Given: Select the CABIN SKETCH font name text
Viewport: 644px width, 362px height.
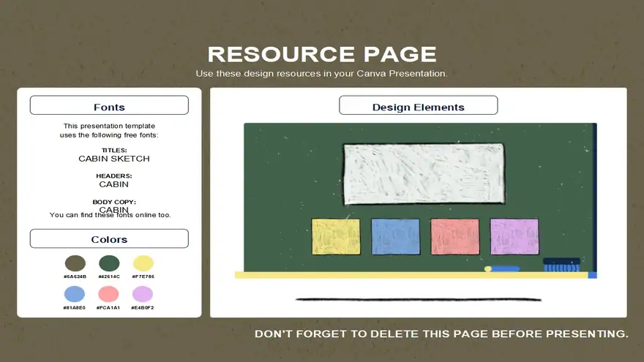Looking at the screenshot, I should coord(114,159).
